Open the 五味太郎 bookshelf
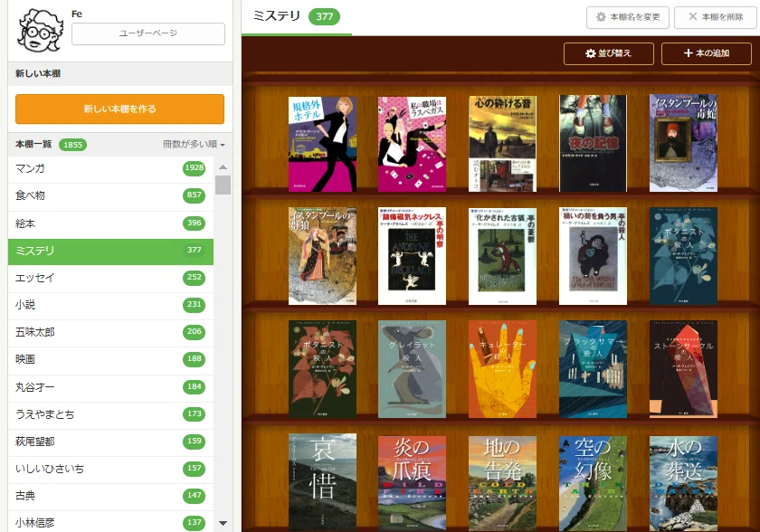 click(x=110, y=332)
